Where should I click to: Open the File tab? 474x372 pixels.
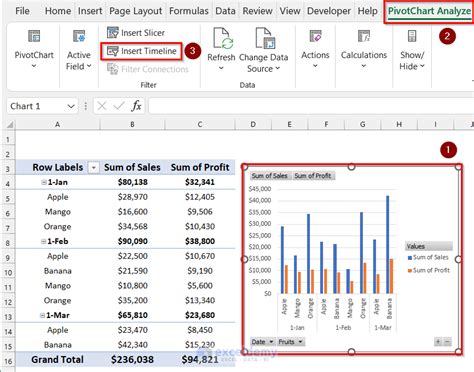[22, 11]
